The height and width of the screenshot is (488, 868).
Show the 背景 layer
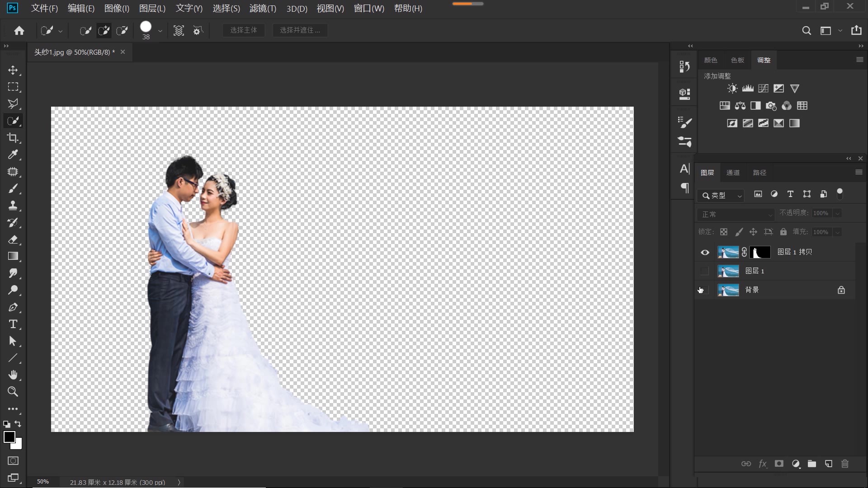(704, 290)
